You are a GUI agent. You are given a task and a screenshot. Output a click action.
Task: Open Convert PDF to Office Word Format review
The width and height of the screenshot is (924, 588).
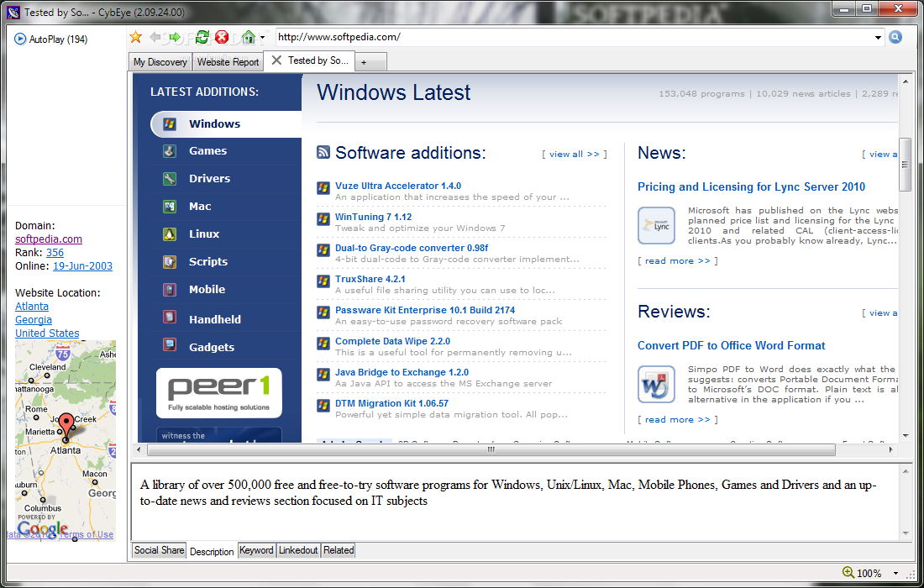[732, 346]
